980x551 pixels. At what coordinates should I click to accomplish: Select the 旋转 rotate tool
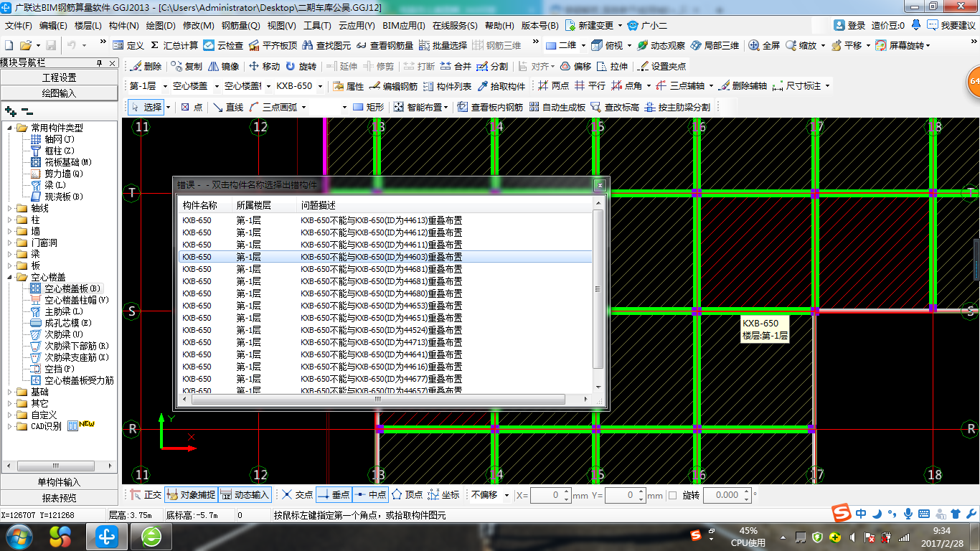click(301, 66)
